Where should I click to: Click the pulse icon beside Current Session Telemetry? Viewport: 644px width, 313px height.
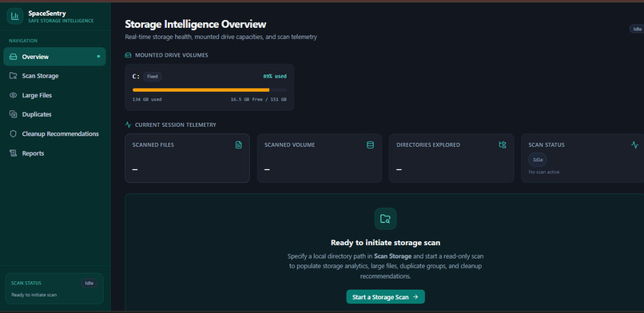128,125
